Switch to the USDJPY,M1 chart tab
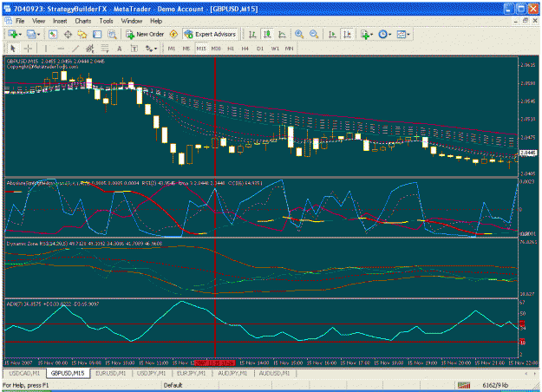 point(152,373)
